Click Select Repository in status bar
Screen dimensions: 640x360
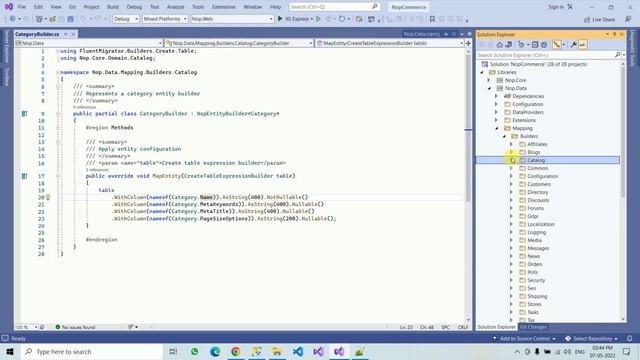click(x=591, y=338)
